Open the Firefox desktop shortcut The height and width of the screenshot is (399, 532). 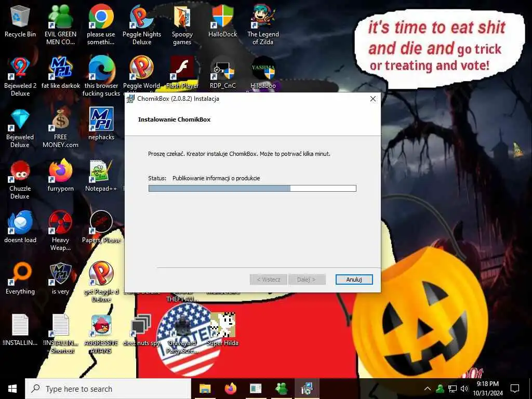coord(60,176)
